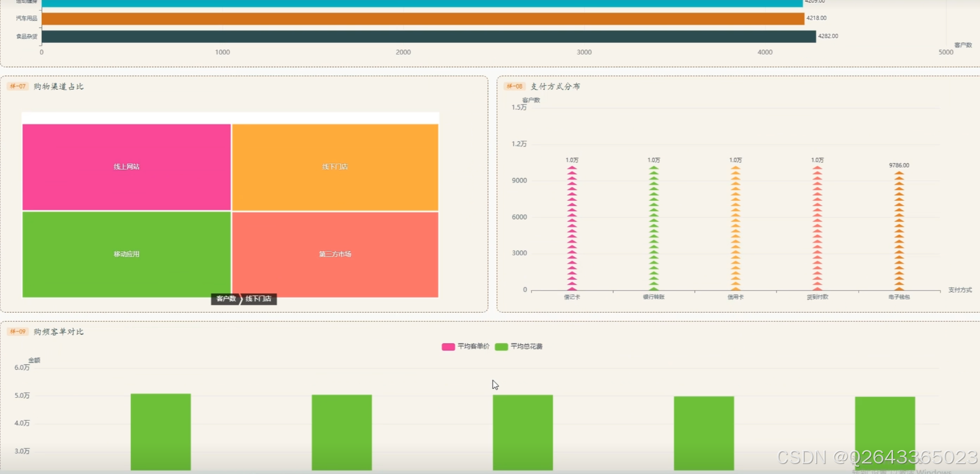
Task: Click the 购频客单对比 chart title
Action: click(58, 332)
